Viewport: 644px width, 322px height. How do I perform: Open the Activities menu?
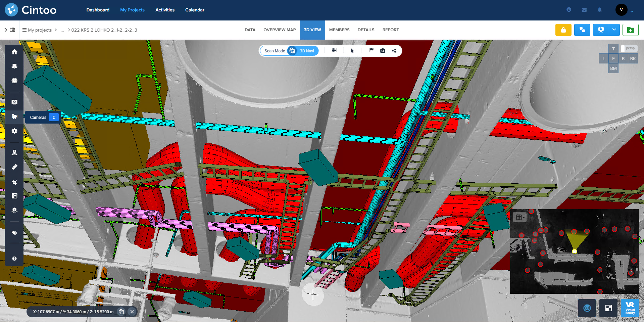(165, 10)
